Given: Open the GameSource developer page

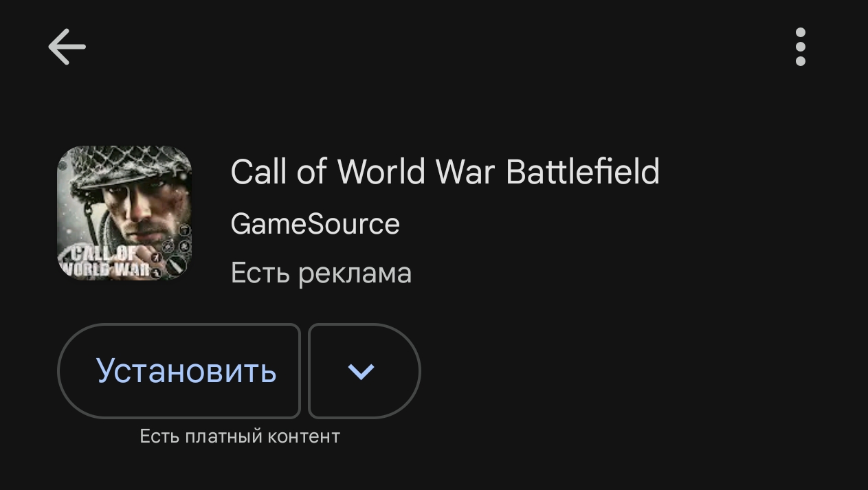Looking at the screenshot, I should point(315,224).
